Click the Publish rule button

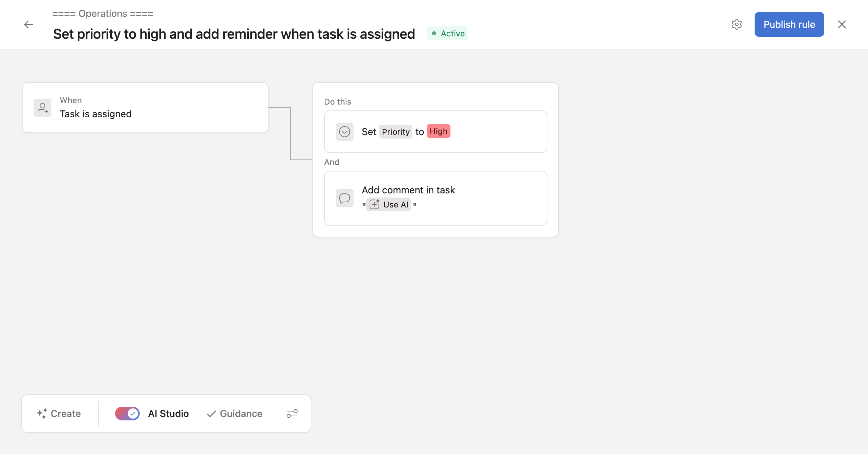[789, 24]
